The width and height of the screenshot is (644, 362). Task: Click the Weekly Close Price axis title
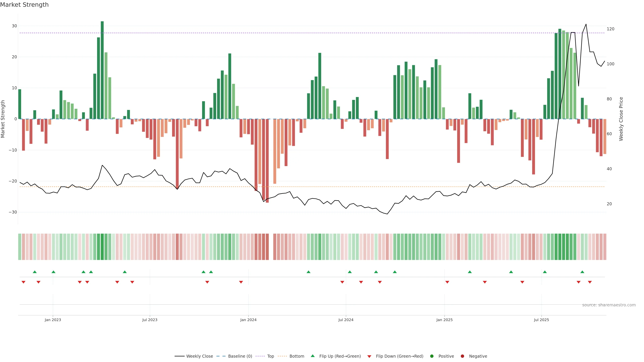pyautogui.click(x=621, y=119)
